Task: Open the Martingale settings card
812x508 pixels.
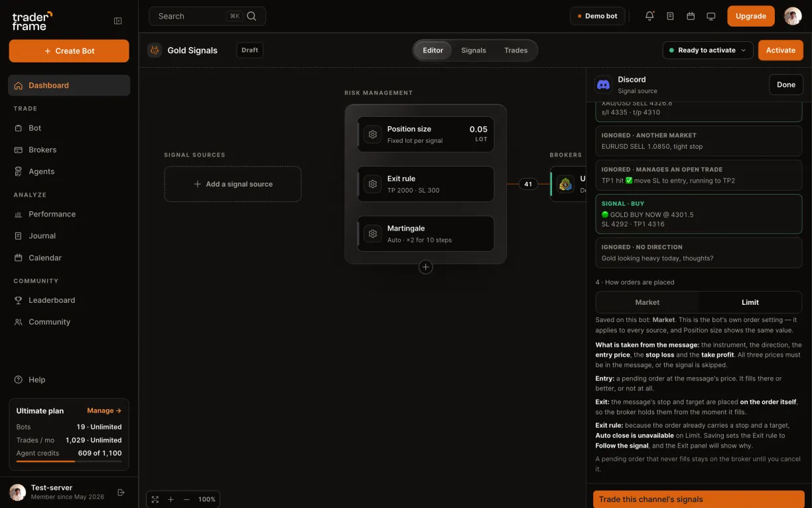Action: pos(426,234)
